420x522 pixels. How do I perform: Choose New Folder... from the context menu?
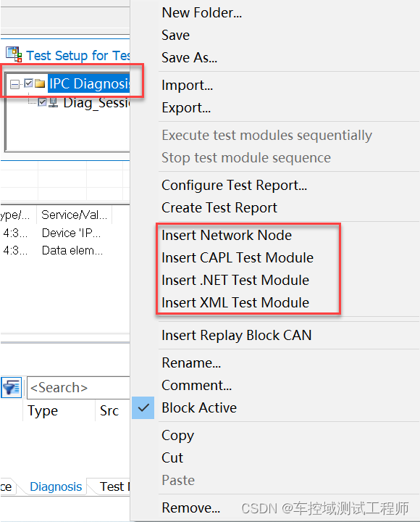(201, 12)
